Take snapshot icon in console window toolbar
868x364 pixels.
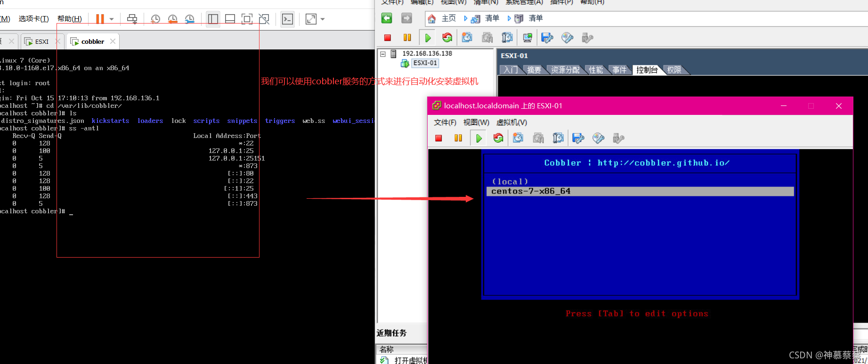click(518, 138)
